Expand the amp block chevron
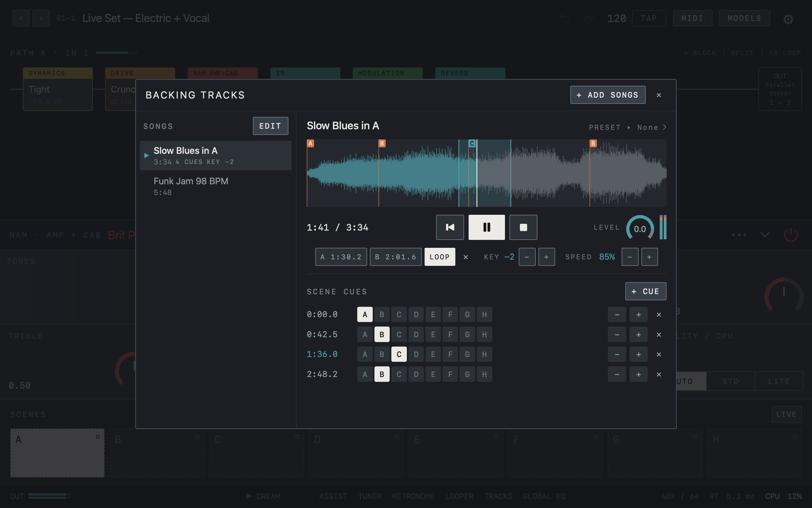 (x=765, y=235)
